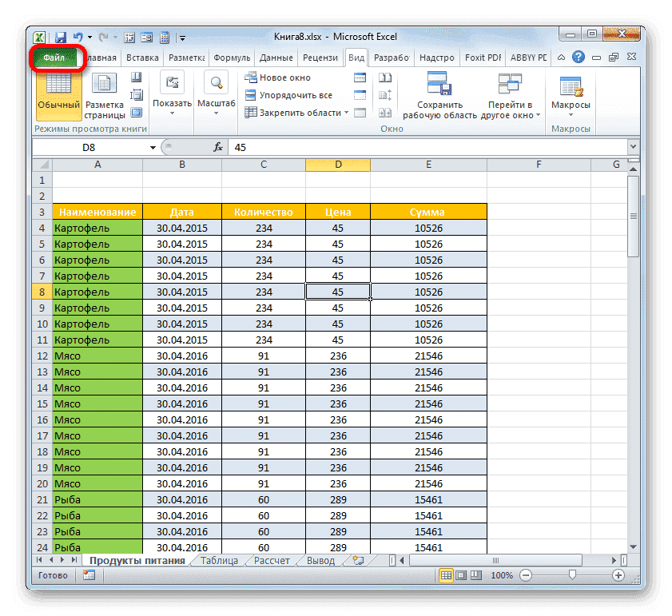Image resolution: width=672 pixels, height=616 pixels.
Task: Open the Макросы icon
Action: click(x=570, y=88)
